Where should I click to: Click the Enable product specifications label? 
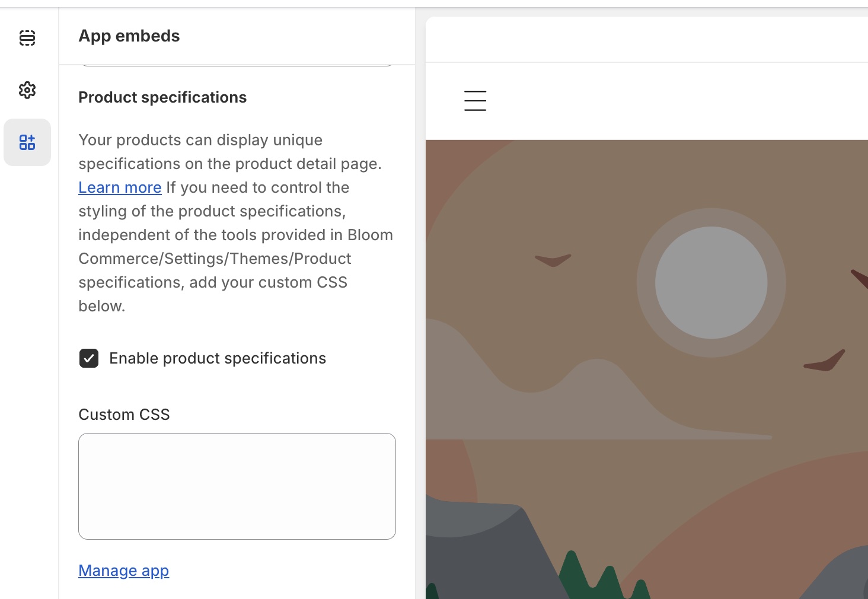coord(218,358)
